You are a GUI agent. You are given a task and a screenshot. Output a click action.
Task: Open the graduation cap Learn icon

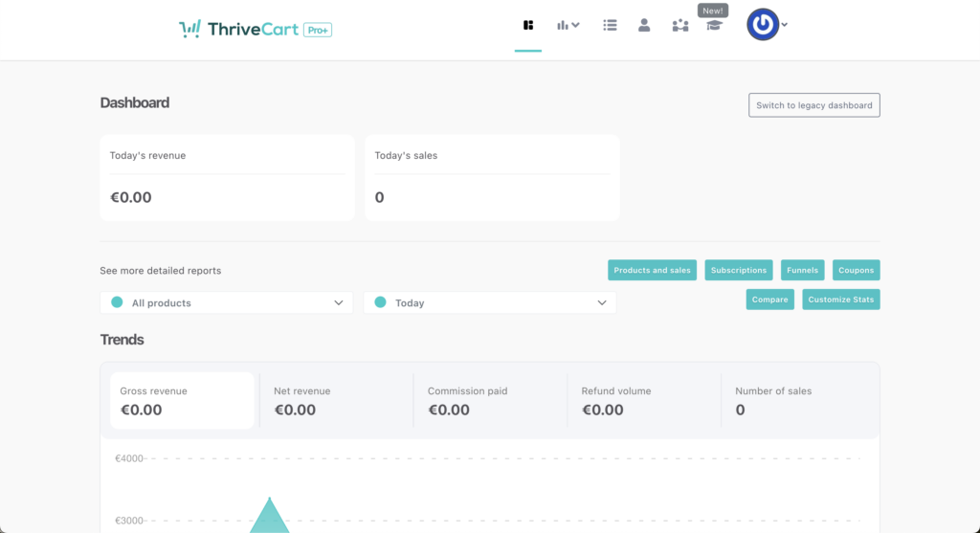713,26
